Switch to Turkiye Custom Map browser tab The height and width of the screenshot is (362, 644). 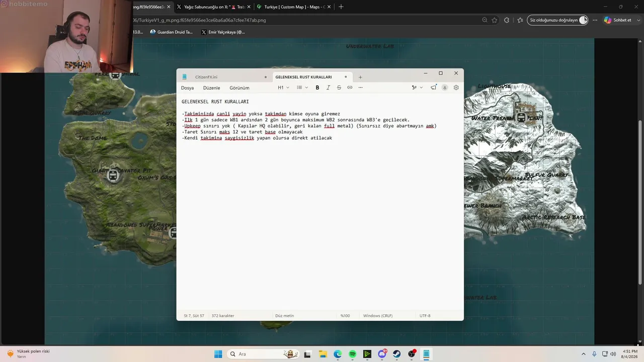(x=294, y=7)
